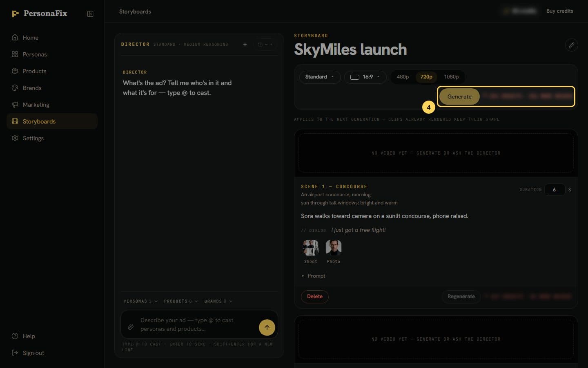Click the SCENE 1 — CONCOURSE heading
The height and width of the screenshot is (368, 588).
tap(334, 186)
